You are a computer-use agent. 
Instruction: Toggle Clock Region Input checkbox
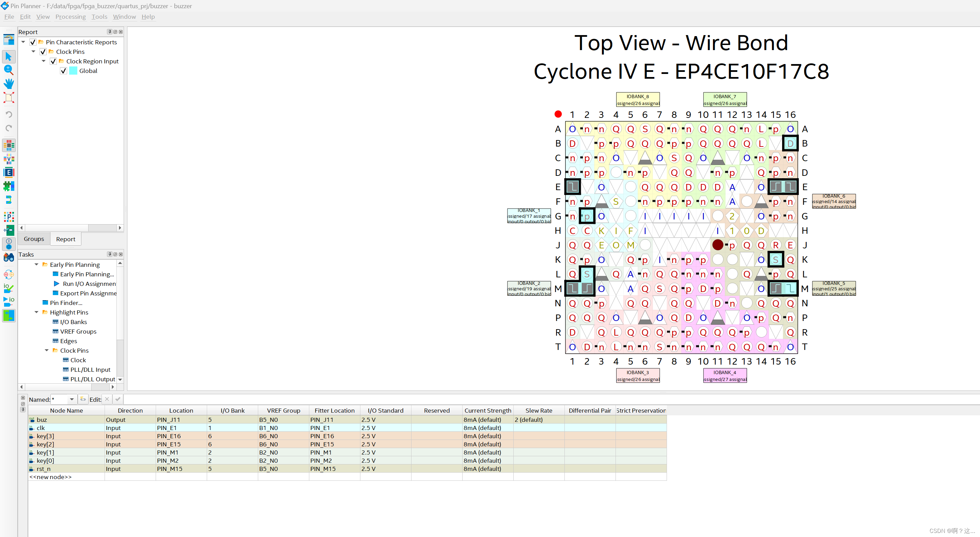(x=53, y=61)
